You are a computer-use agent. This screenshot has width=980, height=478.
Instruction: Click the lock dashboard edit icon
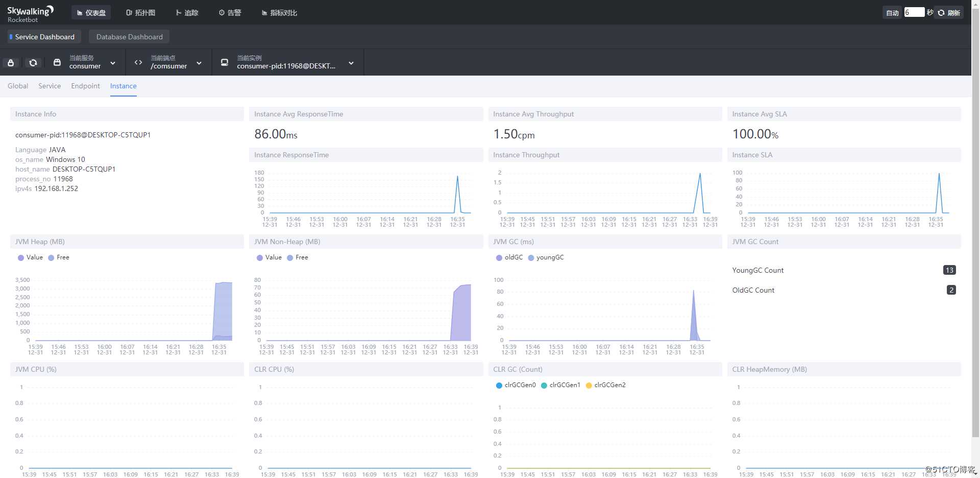click(11, 63)
